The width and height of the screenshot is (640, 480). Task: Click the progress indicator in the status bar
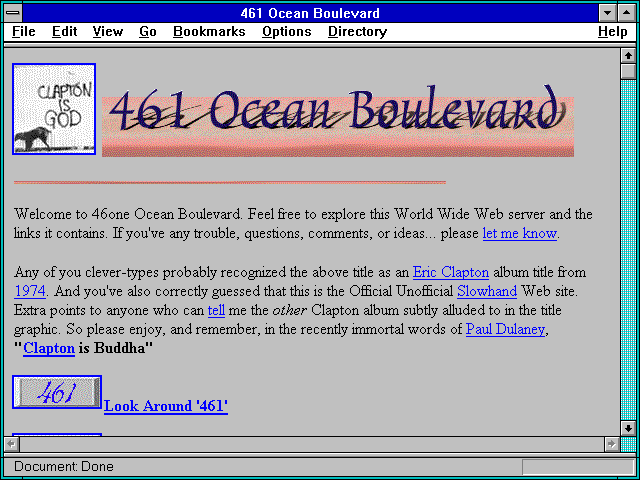pos(577,467)
